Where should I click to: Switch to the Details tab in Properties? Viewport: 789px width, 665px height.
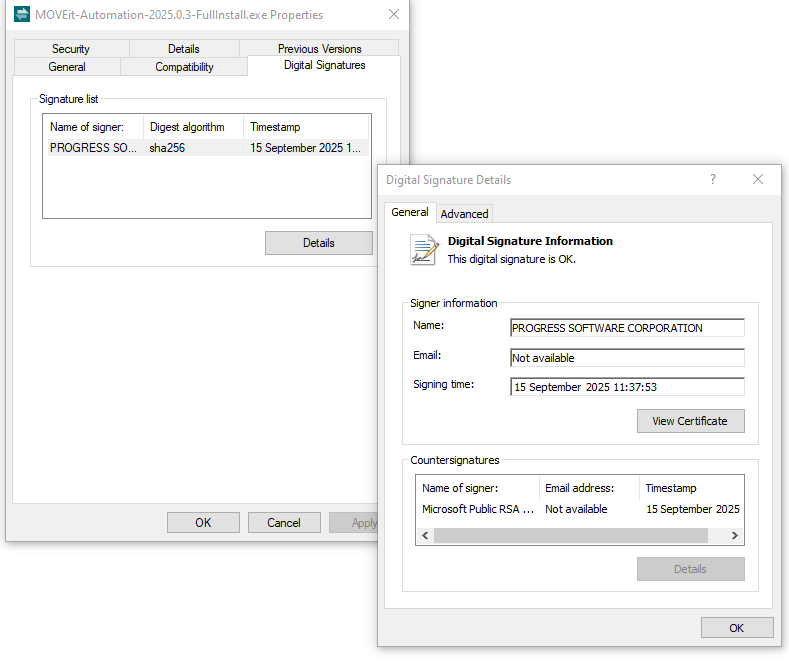point(184,49)
